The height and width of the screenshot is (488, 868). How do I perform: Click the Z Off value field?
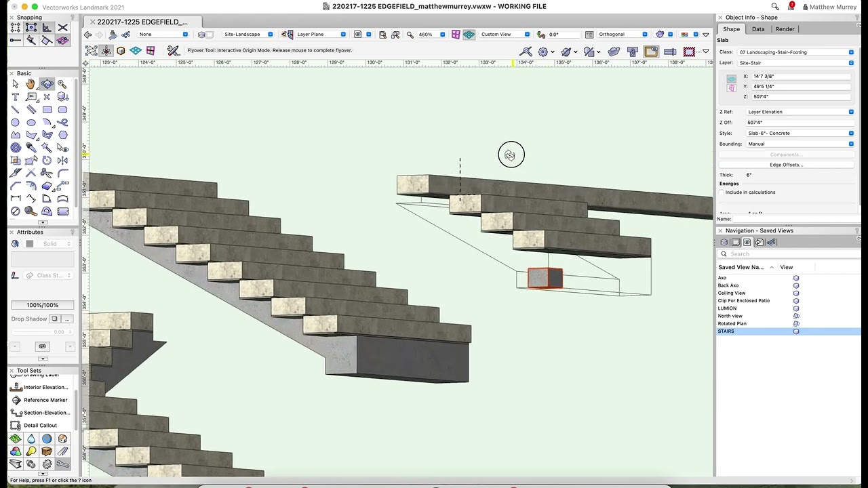[x=799, y=123]
